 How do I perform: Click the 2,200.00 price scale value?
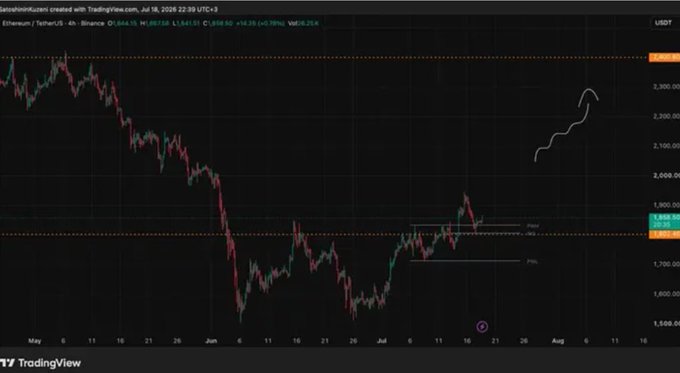click(666, 116)
